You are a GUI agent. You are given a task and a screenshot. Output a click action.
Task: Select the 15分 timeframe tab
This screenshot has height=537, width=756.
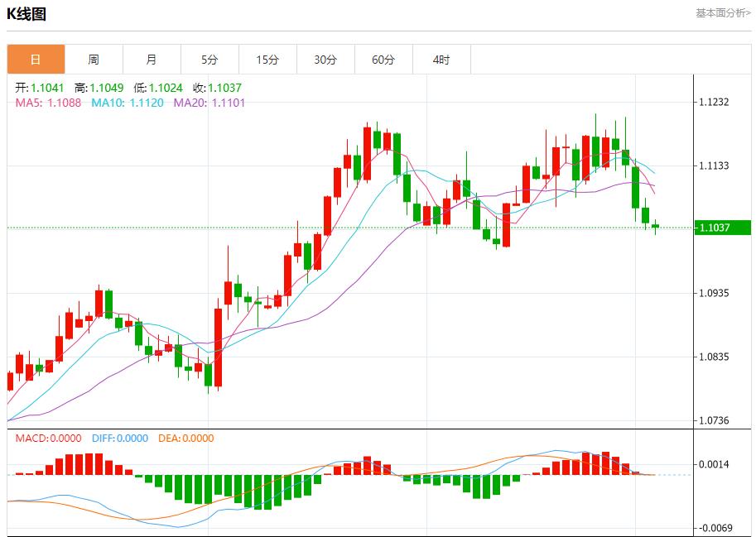267,60
